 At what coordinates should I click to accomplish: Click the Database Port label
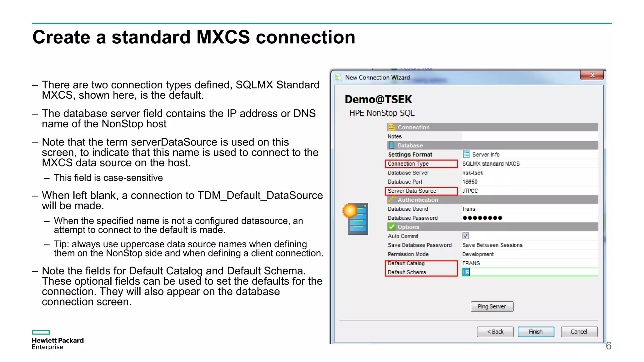[x=405, y=182]
